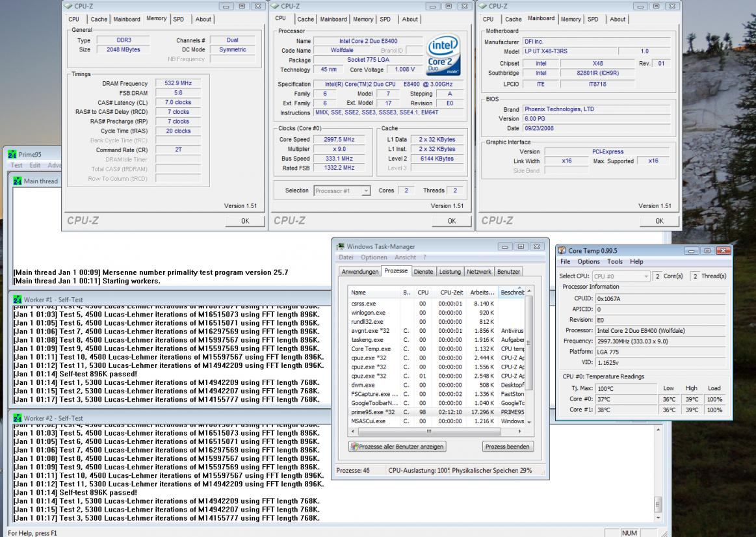Open the File menu in Core Temp

pyautogui.click(x=565, y=262)
